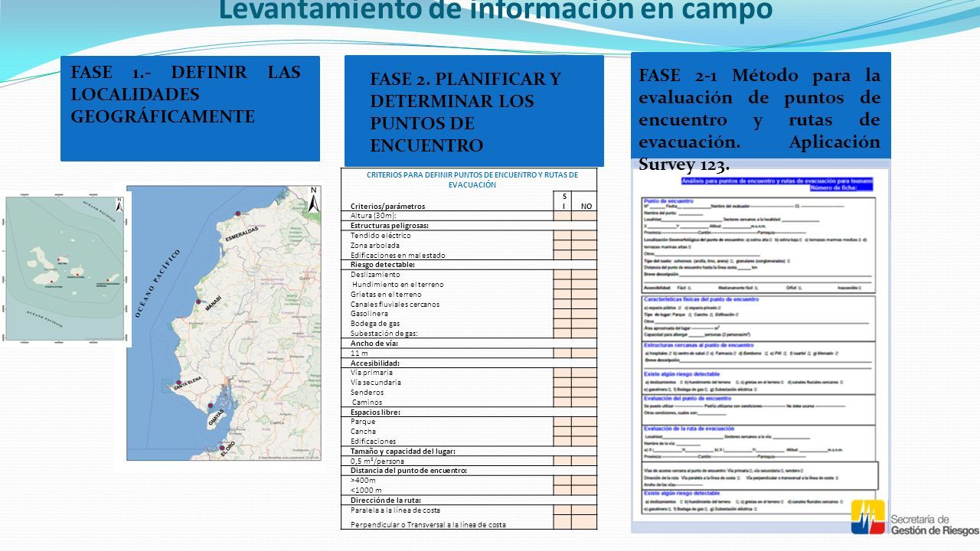This screenshot has width=980, height=551.
Task: Click the NO cell for Parque row
Action: click(584, 422)
